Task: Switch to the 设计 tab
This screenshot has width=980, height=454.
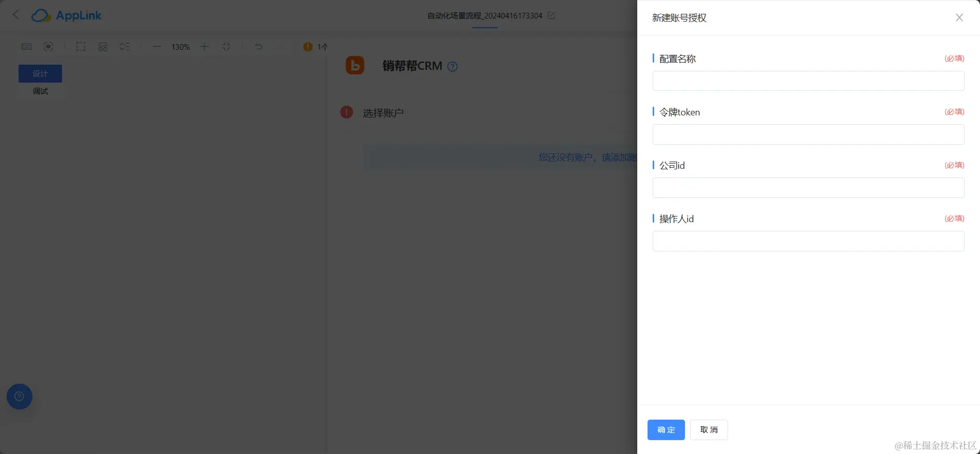Action: [x=40, y=73]
